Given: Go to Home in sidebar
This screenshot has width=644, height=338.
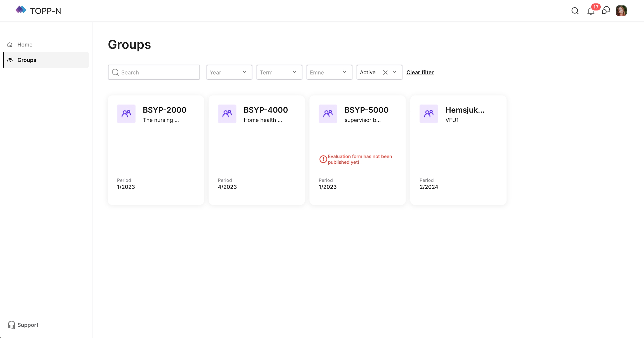Looking at the screenshot, I should pyautogui.click(x=25, y=45).
